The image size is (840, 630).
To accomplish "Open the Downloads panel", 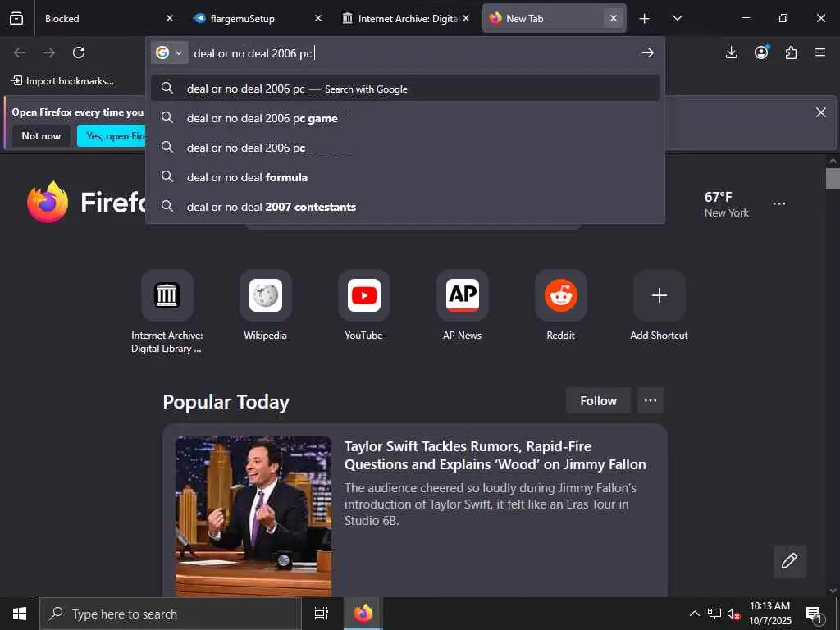I will coord(731,52).
